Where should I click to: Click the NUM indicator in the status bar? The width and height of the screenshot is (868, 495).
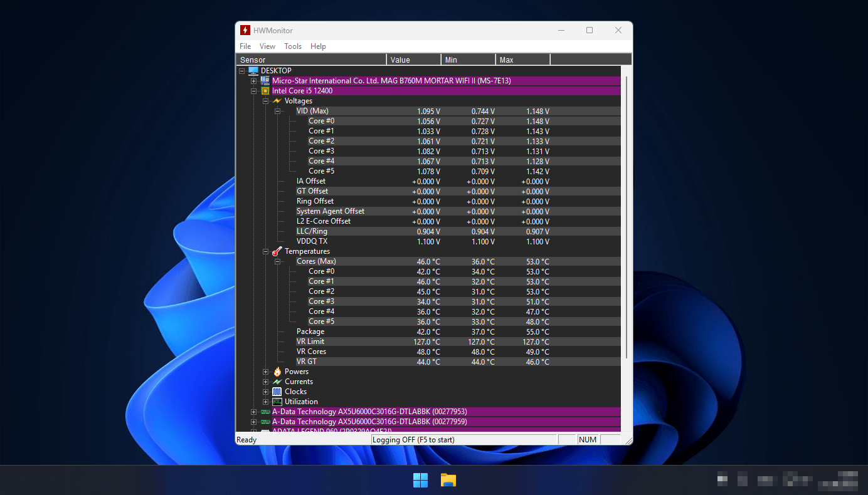(588, 440)
